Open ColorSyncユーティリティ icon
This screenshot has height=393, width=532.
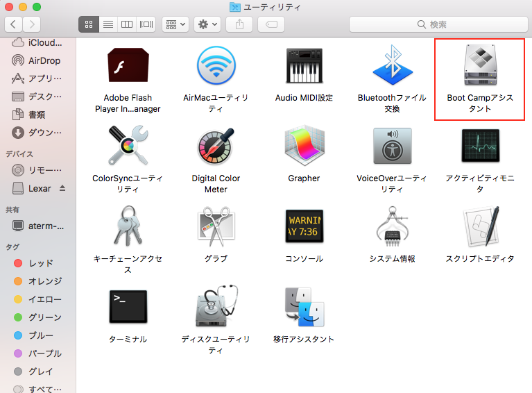click(x=128, y=146)
